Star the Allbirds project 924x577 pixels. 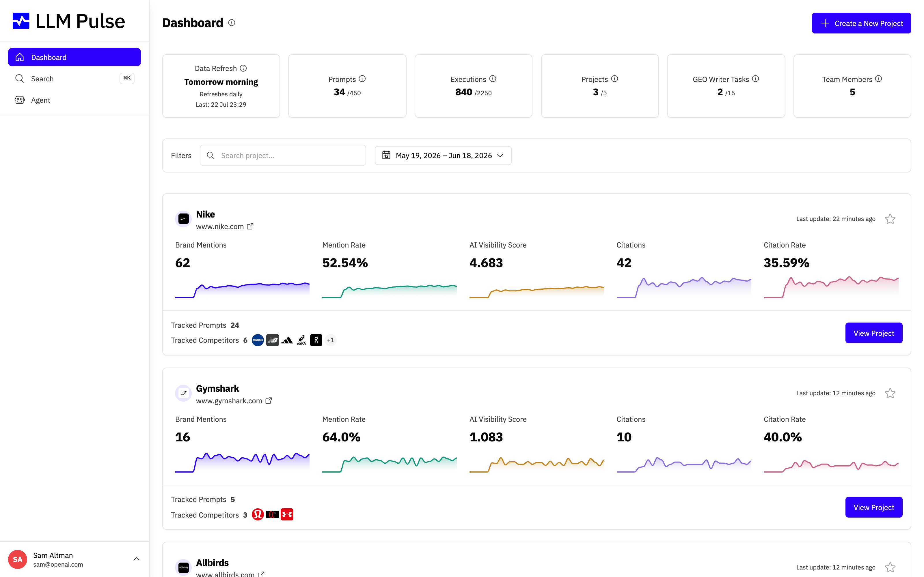890,567
